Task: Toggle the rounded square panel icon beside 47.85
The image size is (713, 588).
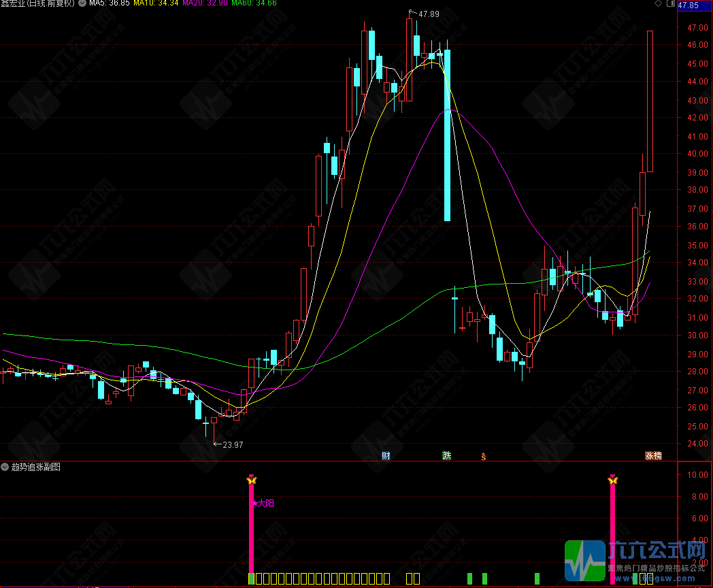Action: (670, 3)
